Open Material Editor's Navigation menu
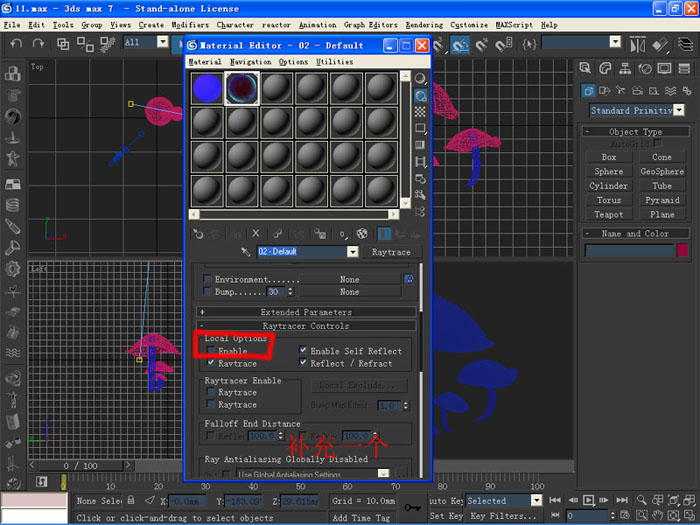Image resolution: width=700 pixels, height=525 pixels. coord(250,62)
